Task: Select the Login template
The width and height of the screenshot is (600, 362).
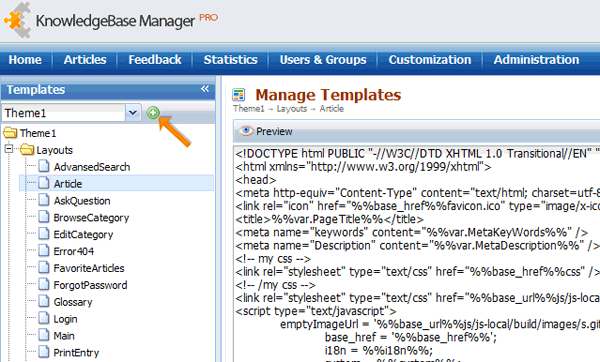Action: [x=65, y=319]
